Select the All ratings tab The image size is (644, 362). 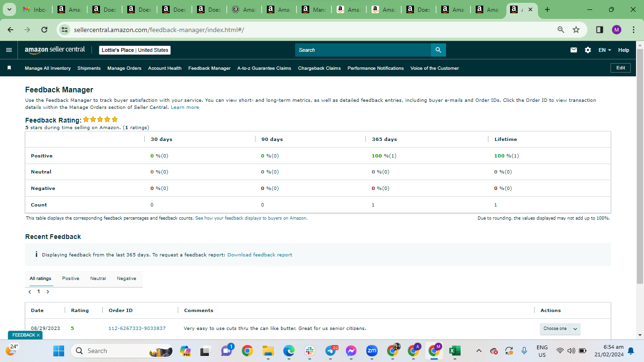point(41,279)
